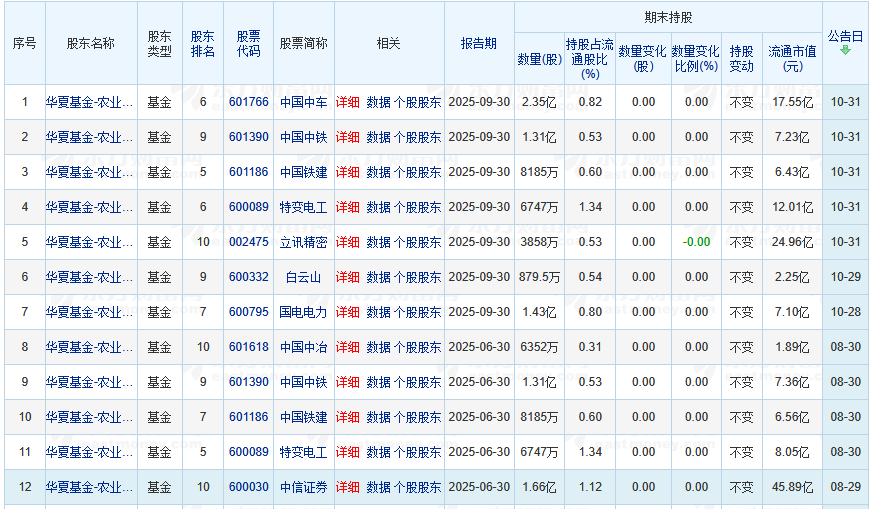Click 详细 link in the 白云山 row
This screenshot has width=872, height=509.
click(x=348, y=278)
